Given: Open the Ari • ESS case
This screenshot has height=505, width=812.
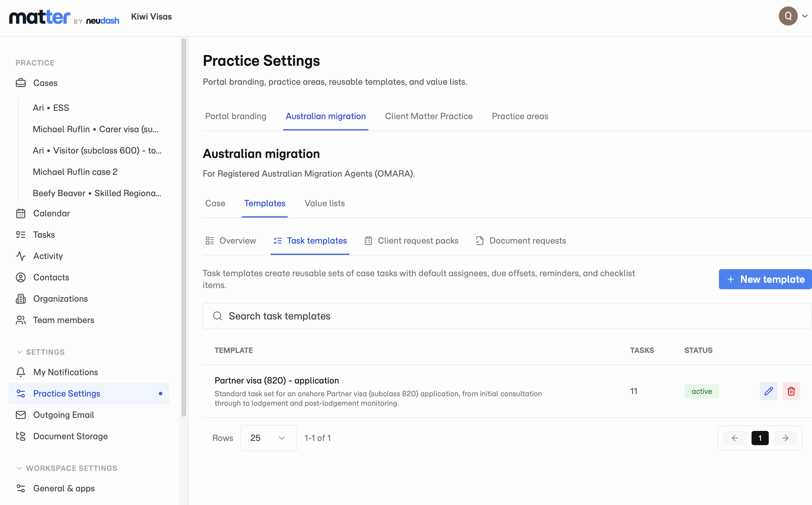Looking at the screenshot, I should click(51, 108).
